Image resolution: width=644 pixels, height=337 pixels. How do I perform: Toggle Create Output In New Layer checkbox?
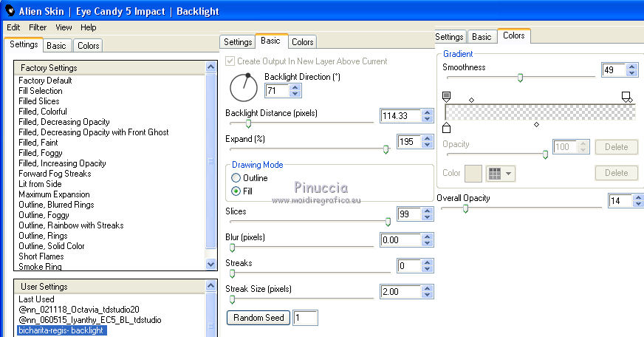[x=230, y=61]
